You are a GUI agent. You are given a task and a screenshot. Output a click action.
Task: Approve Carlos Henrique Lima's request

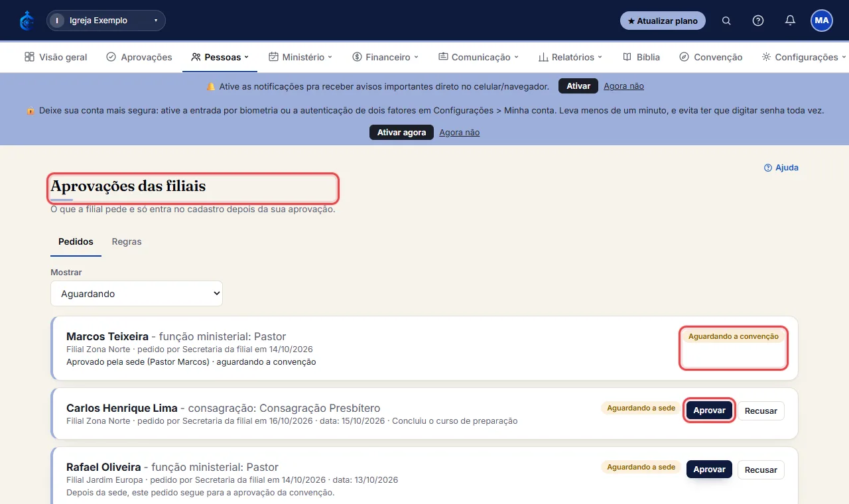coord(709,410)
